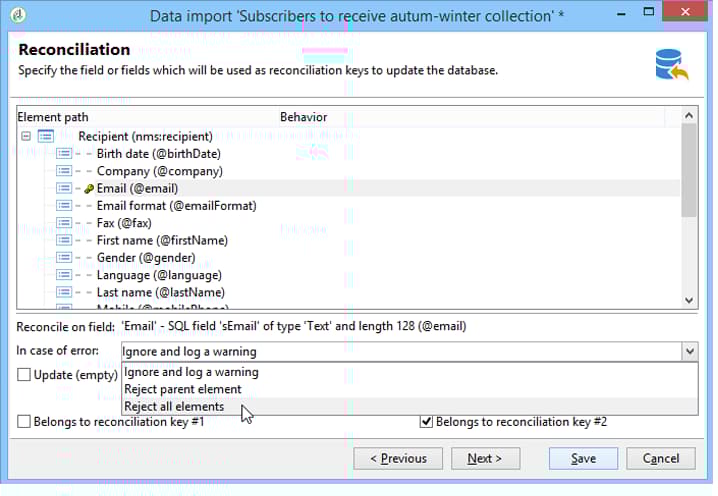Enable the Update (empty) checkbox
The image size is (718, 496).
coord(24,375)
